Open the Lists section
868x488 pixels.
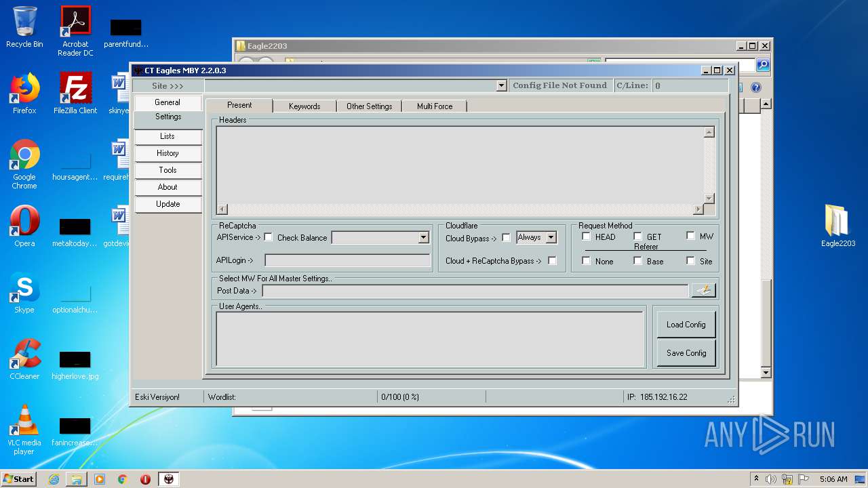(167, 136)
